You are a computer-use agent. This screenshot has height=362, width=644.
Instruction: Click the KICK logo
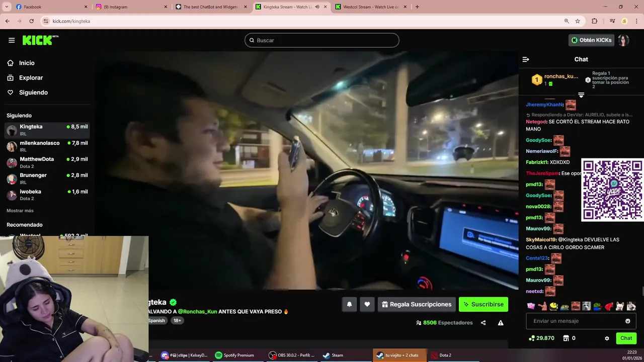point(40,40)
